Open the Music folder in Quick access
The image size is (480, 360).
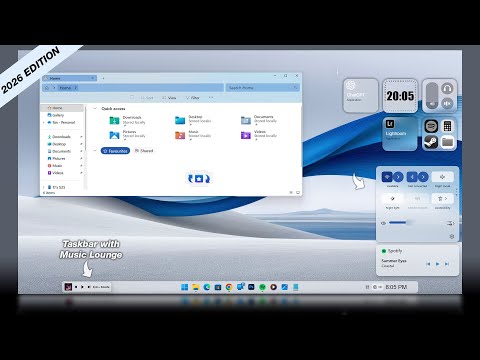pos(193,134)
